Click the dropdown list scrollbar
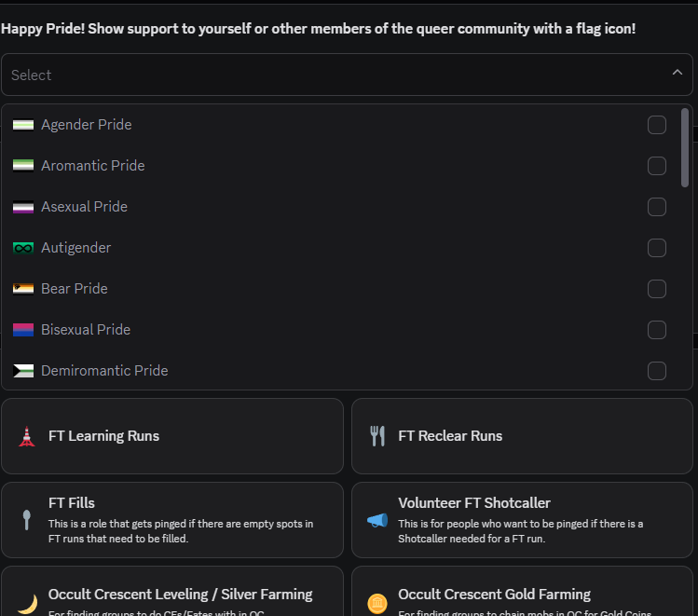This screenshot has width=698, height=616. 686,140
